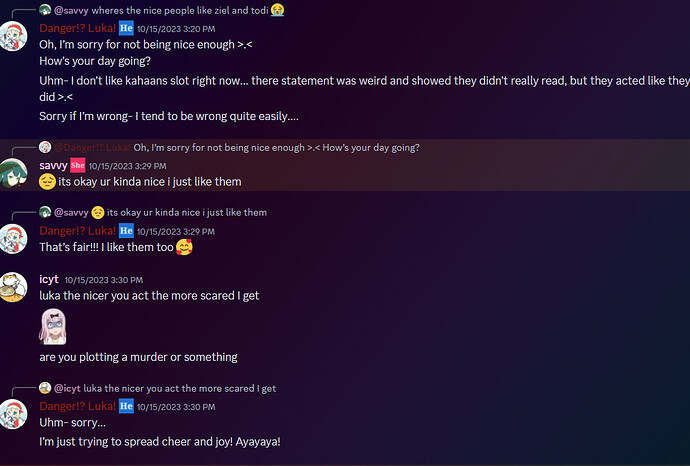Open savvy's profile avatar on the highlighted message
This screenshot has height=466, width=690.
pos(13,173)
